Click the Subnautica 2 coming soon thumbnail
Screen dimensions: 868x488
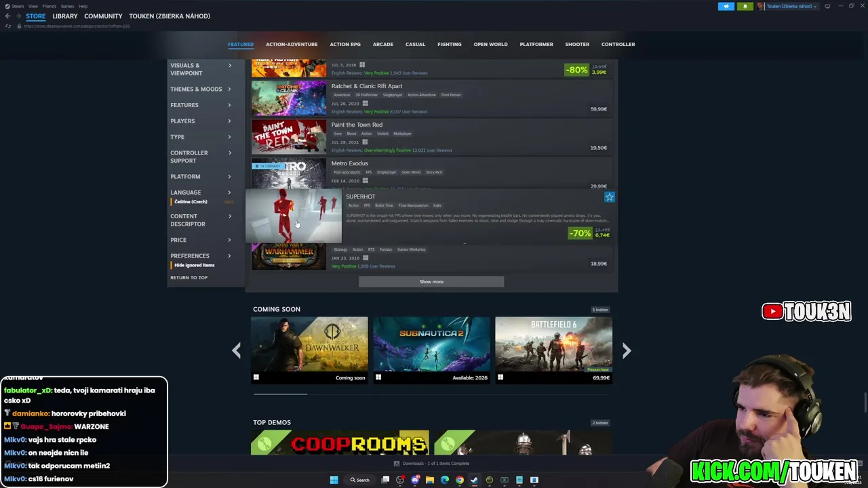(x=431, y=344)
